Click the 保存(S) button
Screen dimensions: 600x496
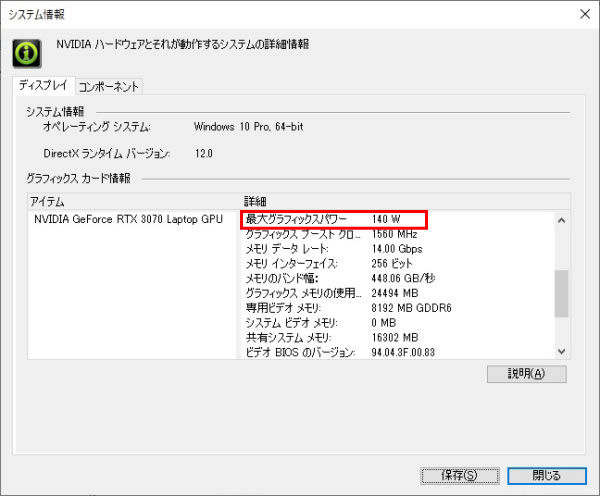[460, 475]
